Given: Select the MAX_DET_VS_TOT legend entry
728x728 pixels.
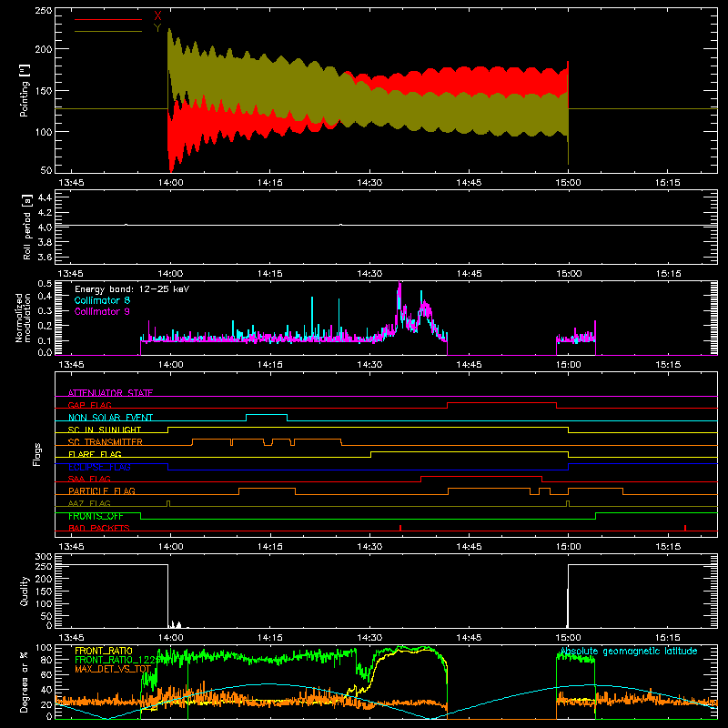Looking at the screenshot, I should 113,669.
